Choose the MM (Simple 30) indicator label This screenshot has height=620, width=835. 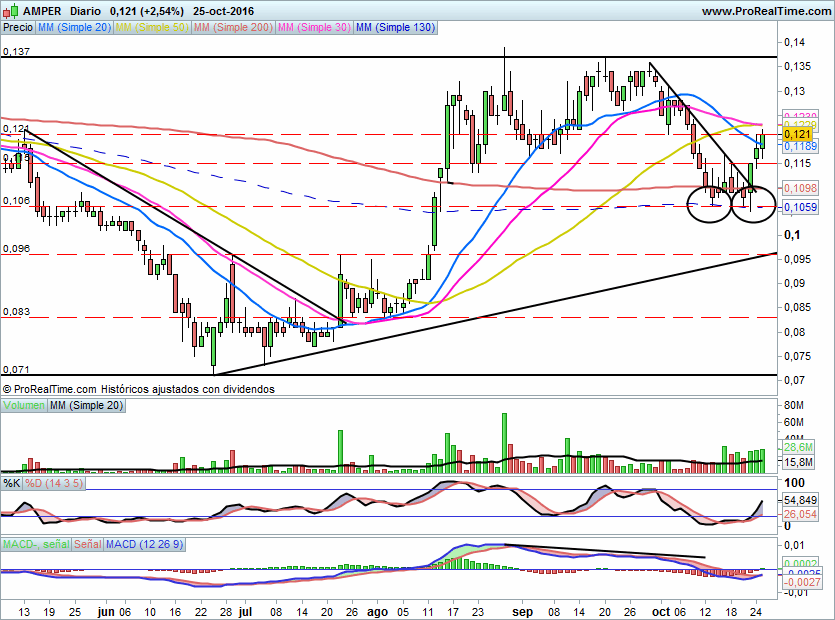tap(314, 27)
